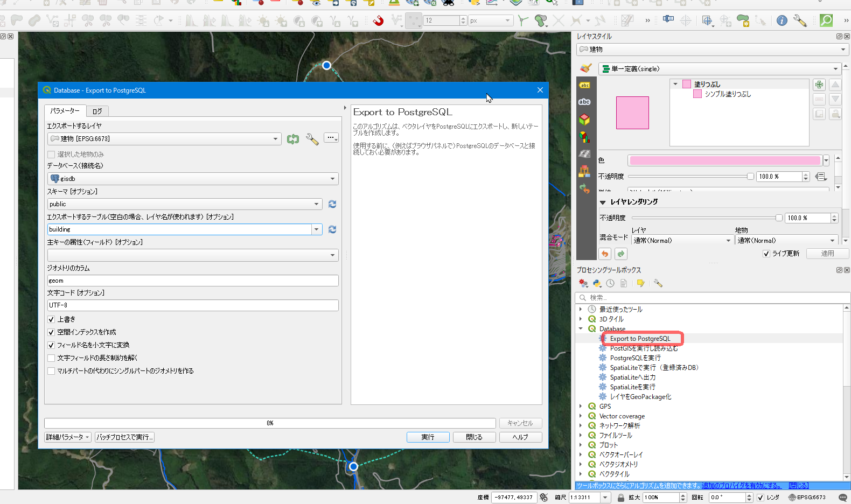Toggle render checkbox in status bar
This screenshot has width=851, height=504.
coord(761,498)
